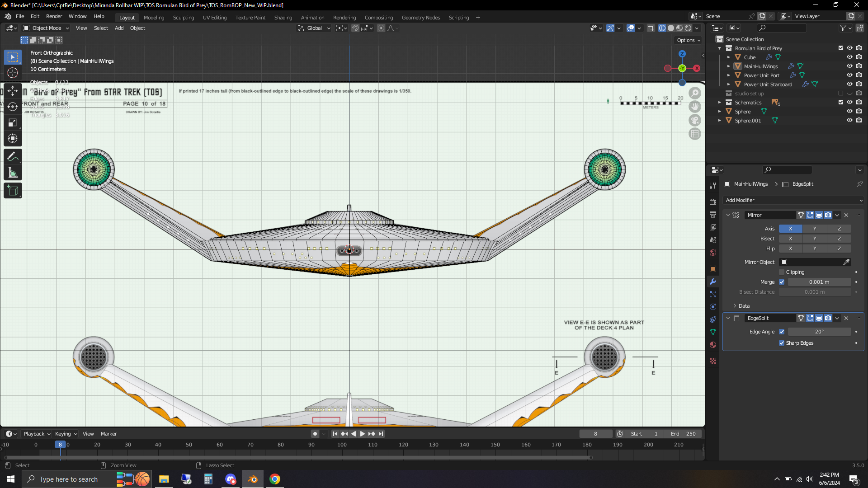Image resolution: width=868 pixels, height=488 pixels.
Task: Click the viewport zoom magnifier icon
Action: (x=695, y=93)
